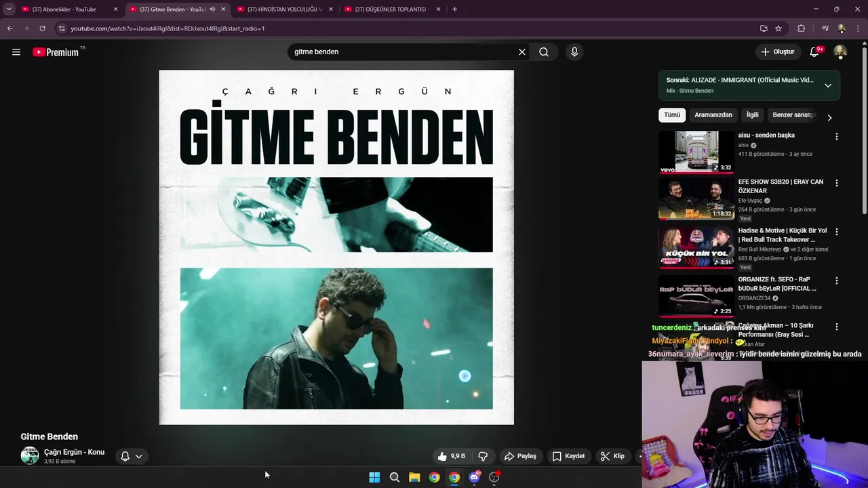The height and width of the screenshot is (488, 868).
Task: Click the Klip clip button
Action: 612,456
